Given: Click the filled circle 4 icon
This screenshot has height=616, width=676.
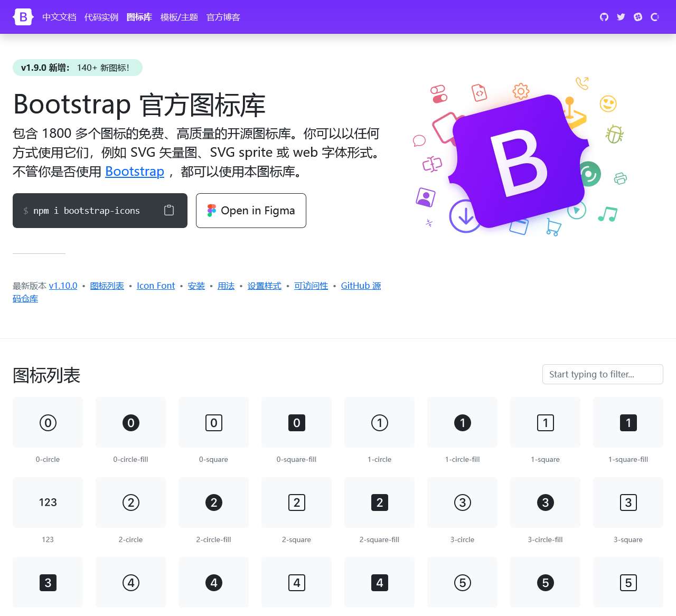Looking at the screenshot, I should click(x=214, y=583).
